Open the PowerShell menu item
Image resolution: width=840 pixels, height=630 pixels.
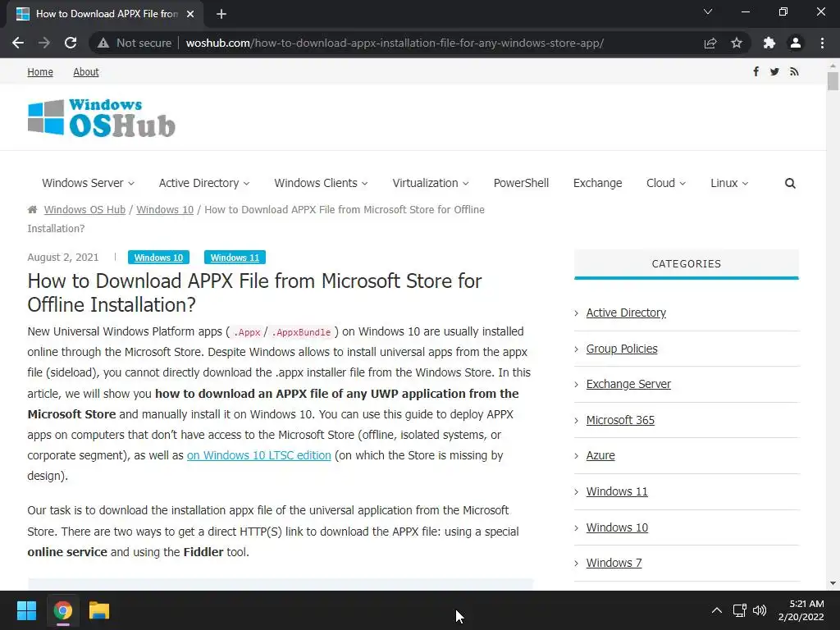point(521,183)
